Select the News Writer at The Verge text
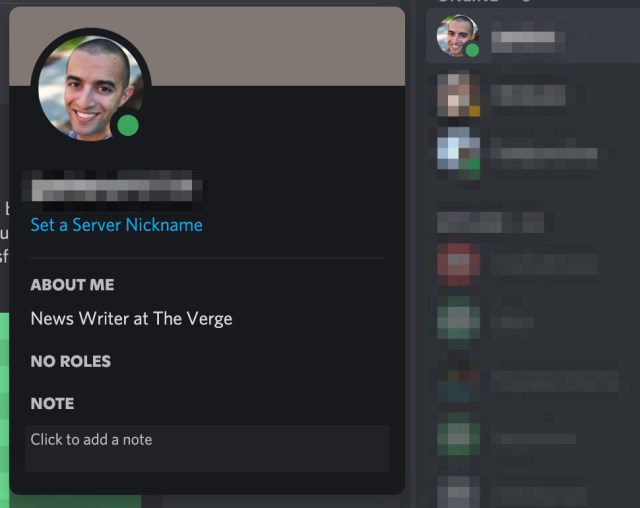The height and width of the screenshot is (508, 640). (131, 319)
